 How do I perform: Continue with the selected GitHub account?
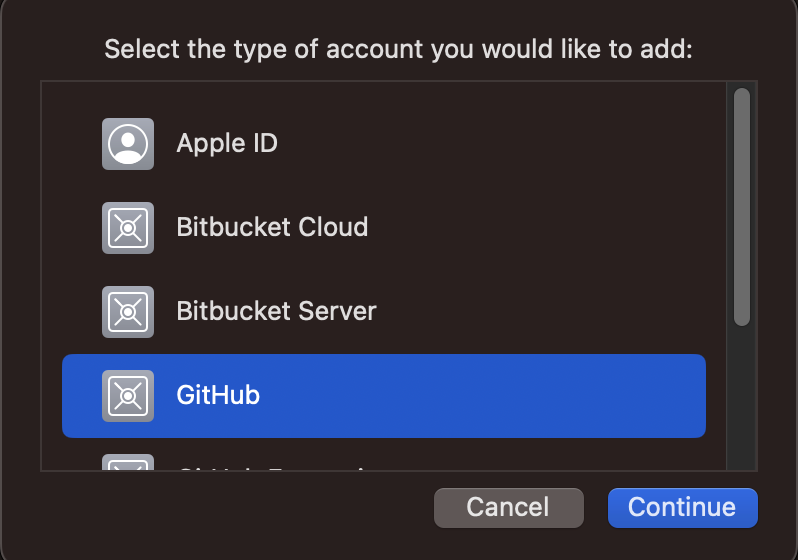[682, 508]
